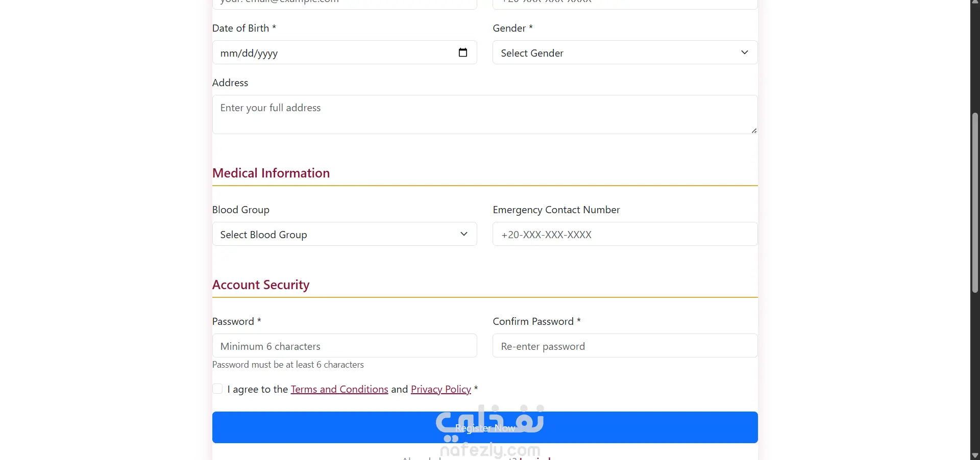Viewport: 980px width, 460px height.
Task: Focus the Emergency Contact Number field
Action: [625, 234]
